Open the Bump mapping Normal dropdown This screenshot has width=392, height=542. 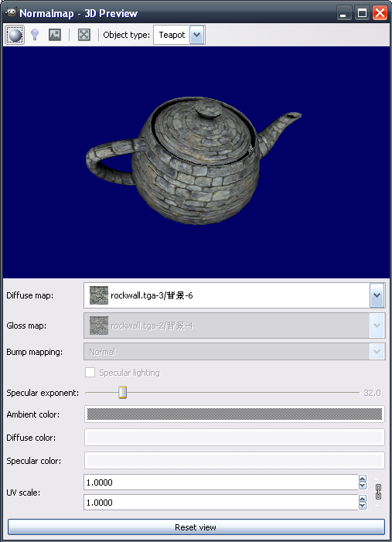[234, 352]
